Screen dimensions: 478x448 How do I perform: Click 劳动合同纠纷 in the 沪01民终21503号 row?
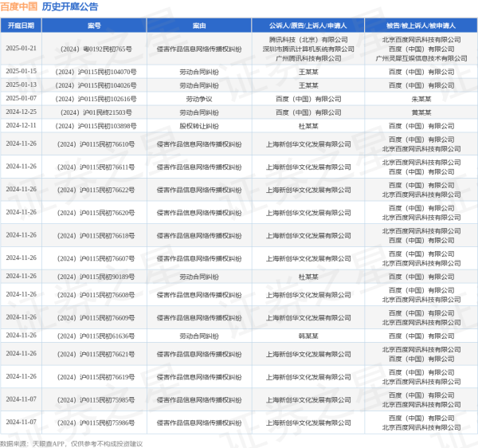[199, 112]
